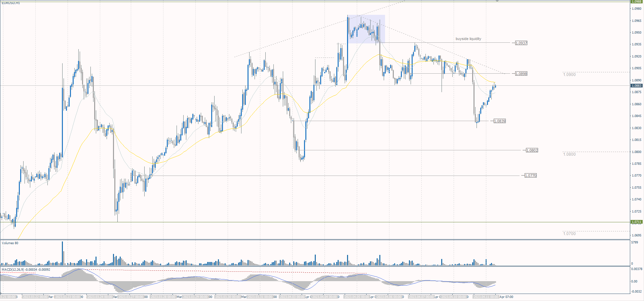Click the 1.0920 value on price scale
Viewport: 644px width, 301px height.
tap(636, 57)
